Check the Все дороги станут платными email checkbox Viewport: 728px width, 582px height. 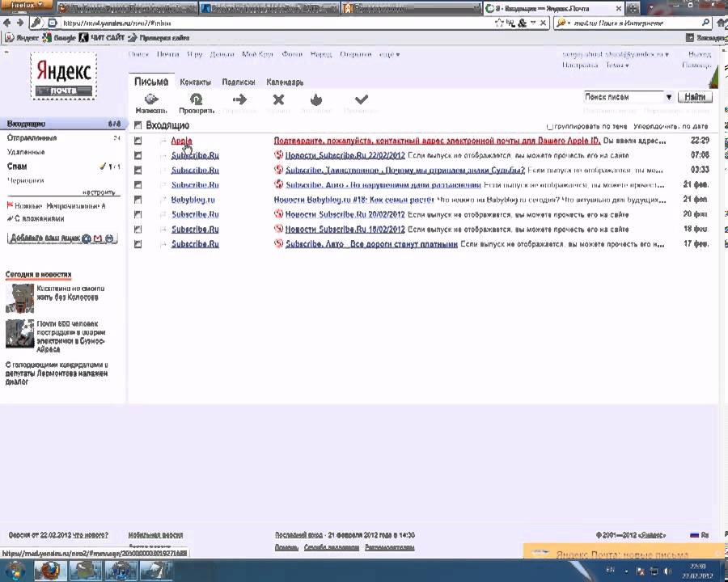click(x=138, y=244)
